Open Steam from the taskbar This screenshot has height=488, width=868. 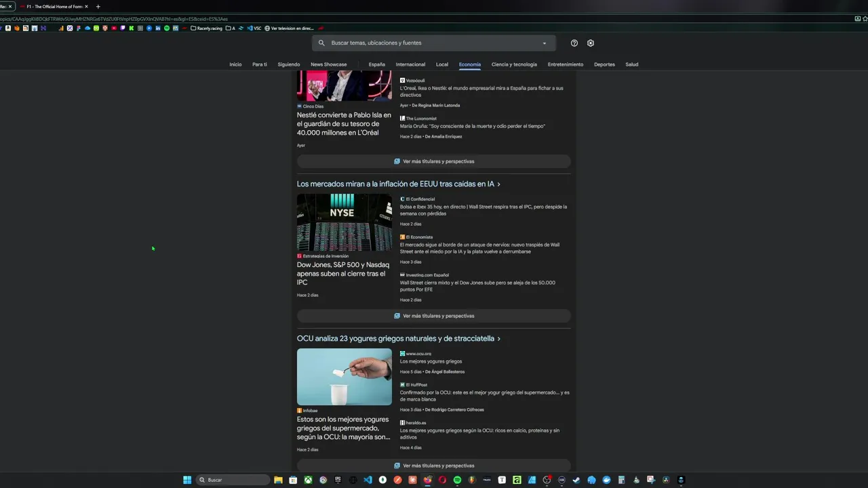click(576, 480)
